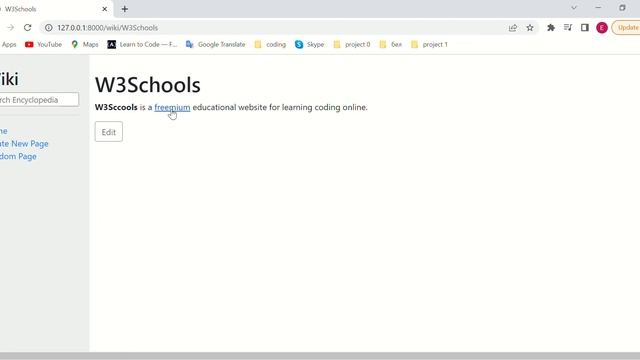Click the address bar URL

[x=107, y=28]
